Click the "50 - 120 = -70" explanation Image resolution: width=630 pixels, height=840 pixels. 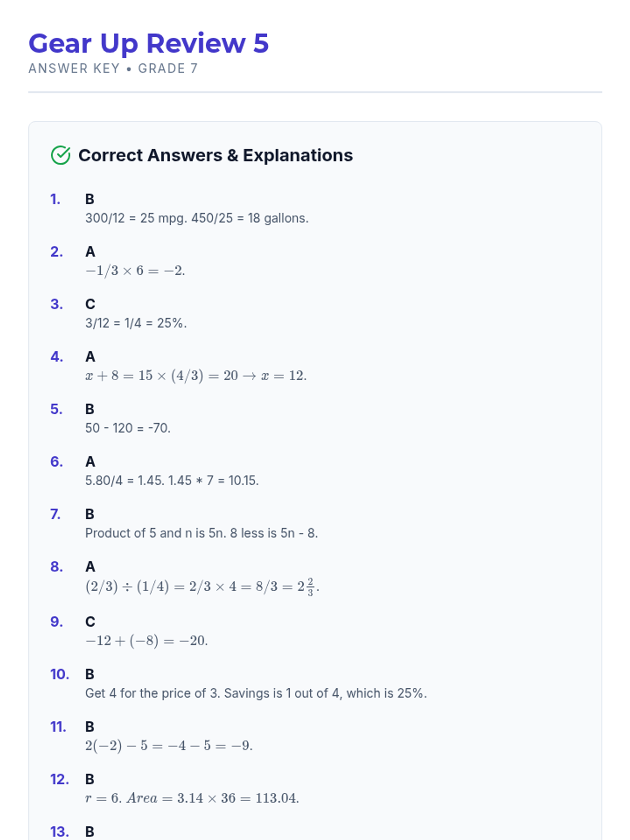pyautogui.click(x=128, y=428)
